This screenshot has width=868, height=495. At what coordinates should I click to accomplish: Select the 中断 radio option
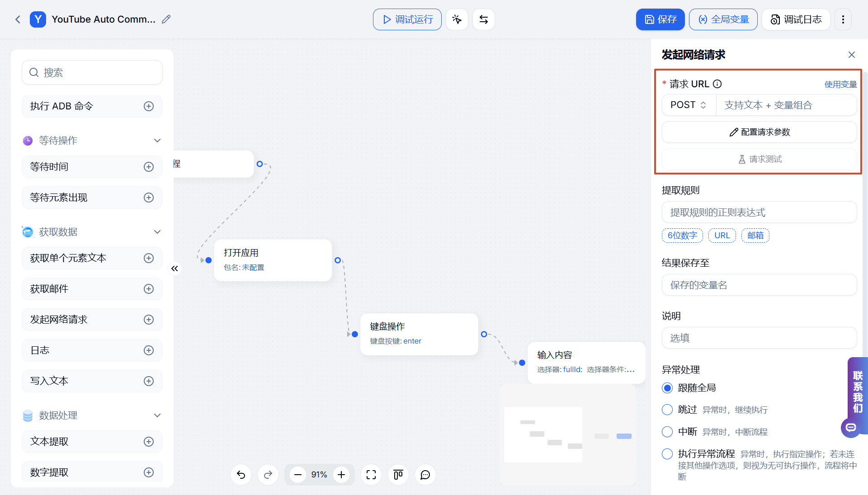point(667,432)
